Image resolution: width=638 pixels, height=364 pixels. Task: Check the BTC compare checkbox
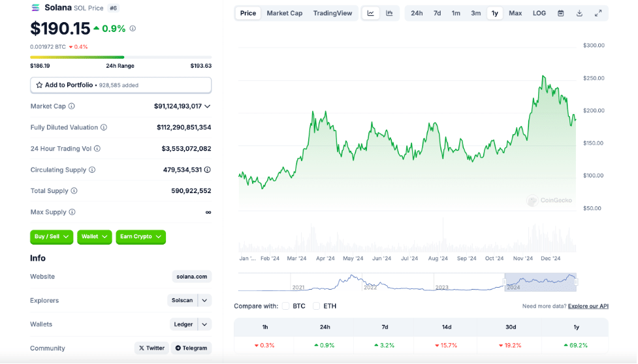click(285, 306)
